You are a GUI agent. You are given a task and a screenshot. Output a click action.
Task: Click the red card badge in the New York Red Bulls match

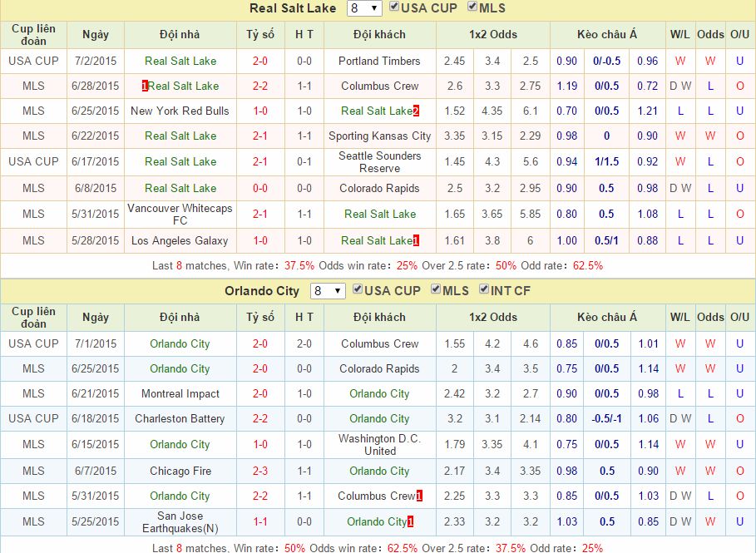(x=416, y=111)
